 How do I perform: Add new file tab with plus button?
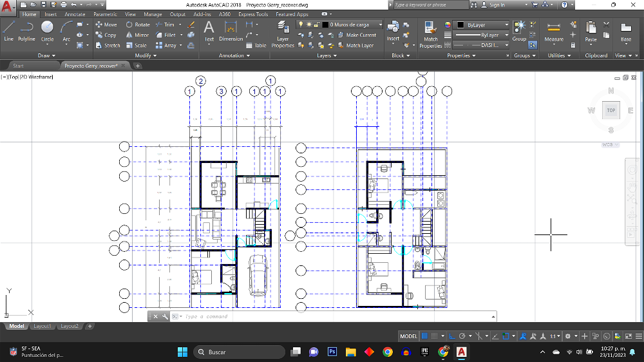pos(138,66)
